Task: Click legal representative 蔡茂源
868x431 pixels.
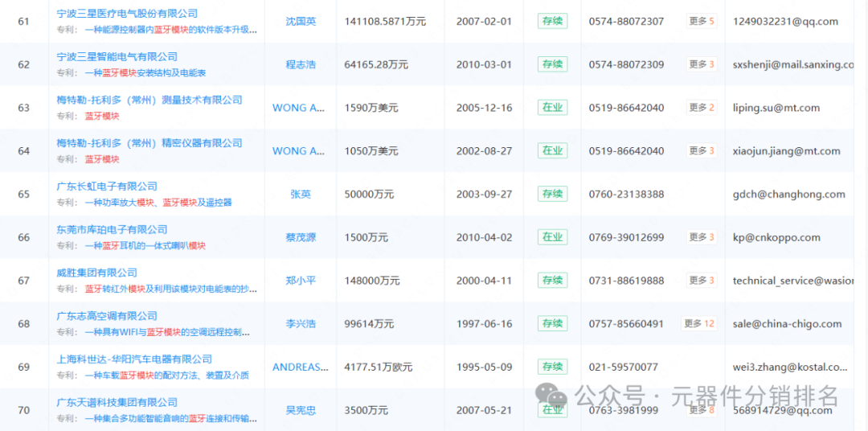Action: 301,238
